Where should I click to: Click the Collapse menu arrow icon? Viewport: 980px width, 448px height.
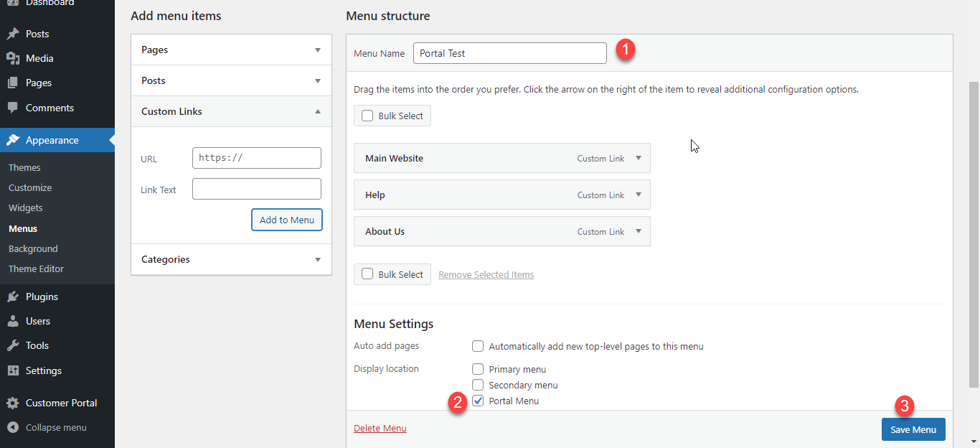[13, 427]
